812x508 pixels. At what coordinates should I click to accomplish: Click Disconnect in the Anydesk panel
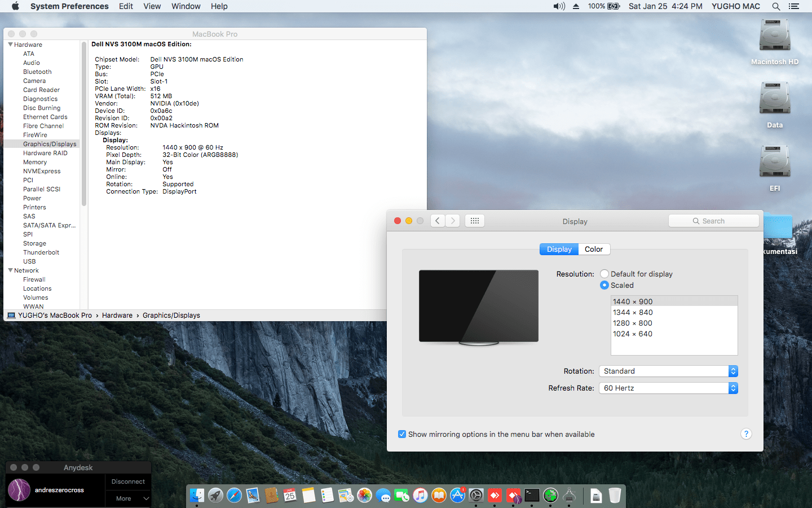[x=128, y=481]
